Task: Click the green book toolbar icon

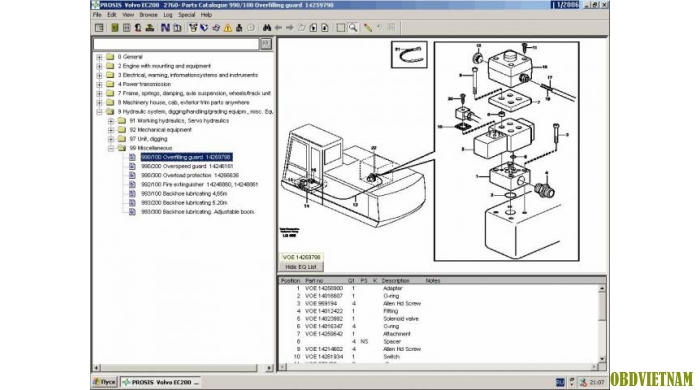Action: [x=115, y=28]
